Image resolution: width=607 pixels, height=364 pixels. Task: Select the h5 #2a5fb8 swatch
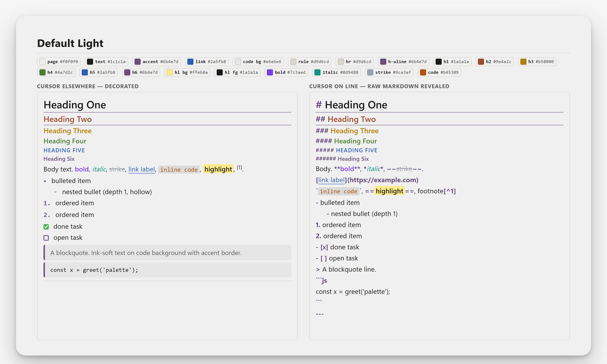tap(99, 72)
